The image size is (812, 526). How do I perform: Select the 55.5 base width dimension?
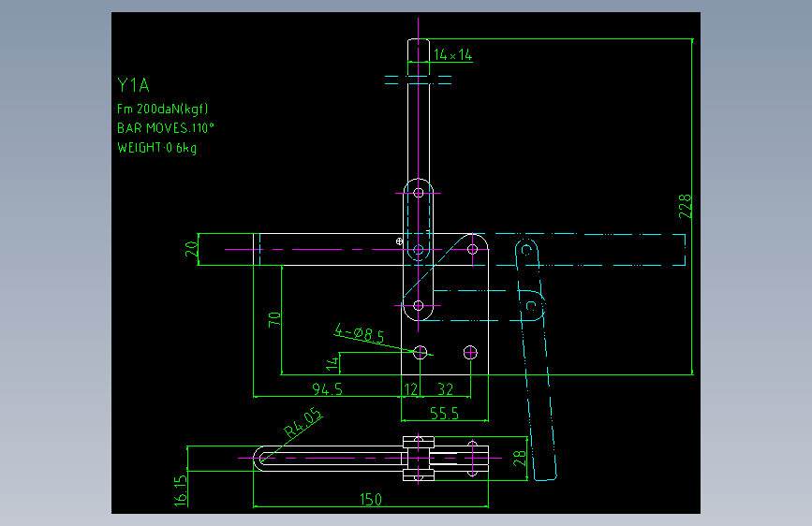444,413
